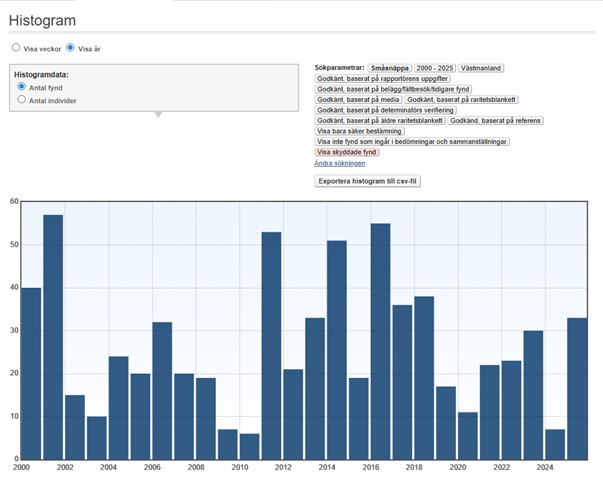The height and width of the screenshot is (481, 603).
Task: Click the '2000 - 2025' year range tag
Action: (434, 68)
